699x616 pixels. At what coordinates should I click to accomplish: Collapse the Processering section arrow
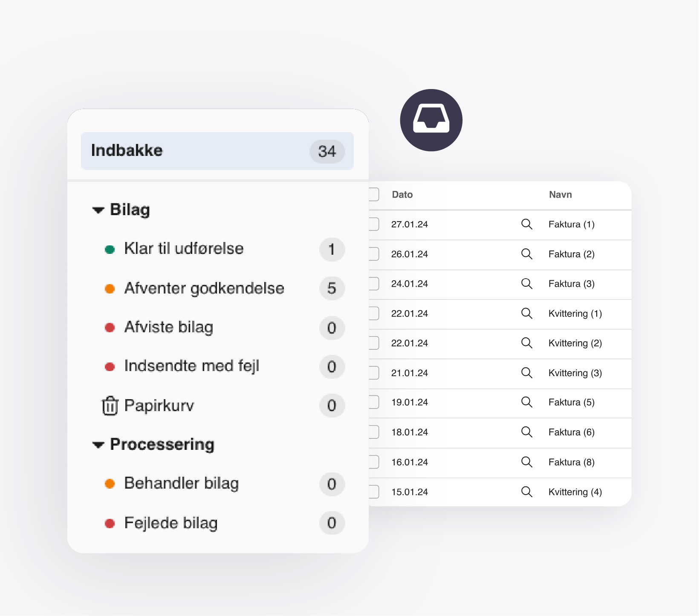click(98, 445)
